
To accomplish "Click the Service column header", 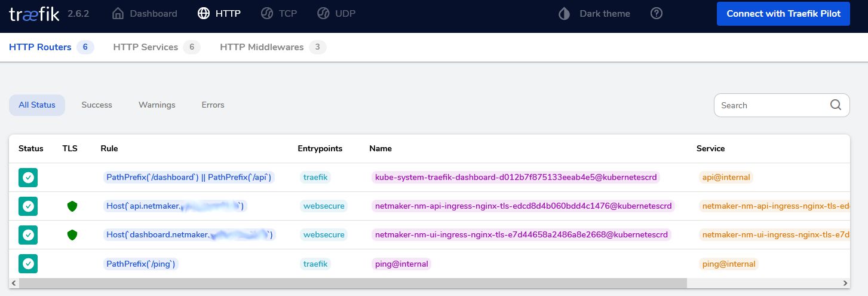I will coord(710,148).
